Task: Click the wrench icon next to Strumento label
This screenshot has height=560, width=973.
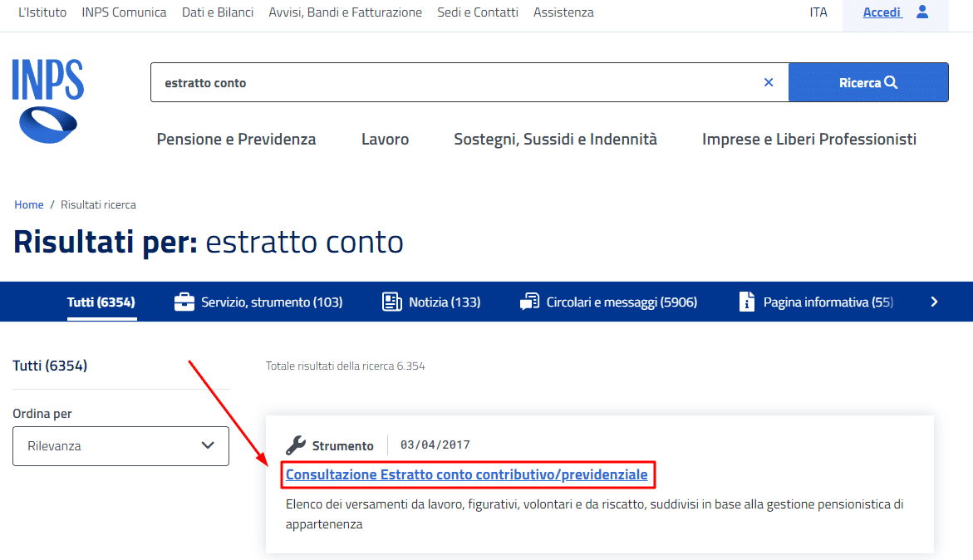Action: 295,445
